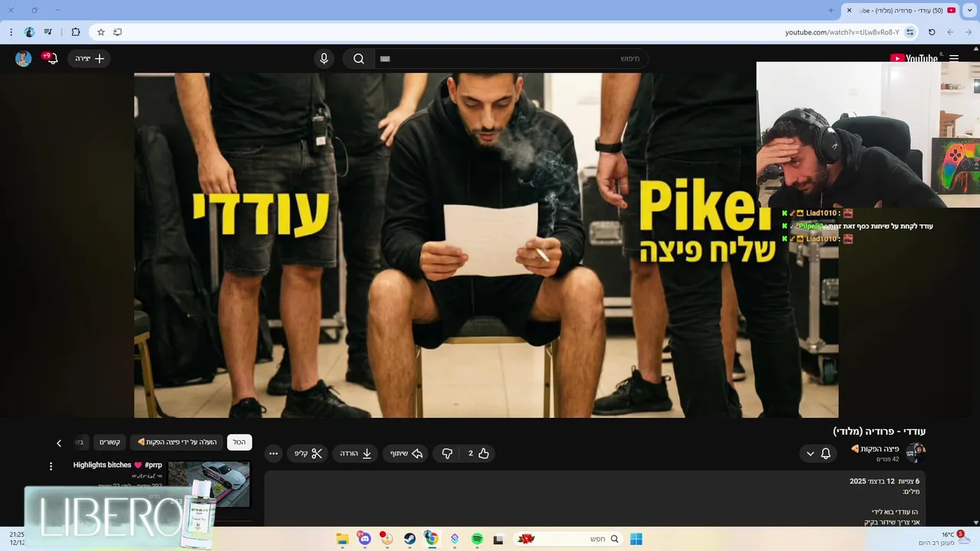Show more filter chips with the chevron
980x551 pixels.
(x=59, y=443)
